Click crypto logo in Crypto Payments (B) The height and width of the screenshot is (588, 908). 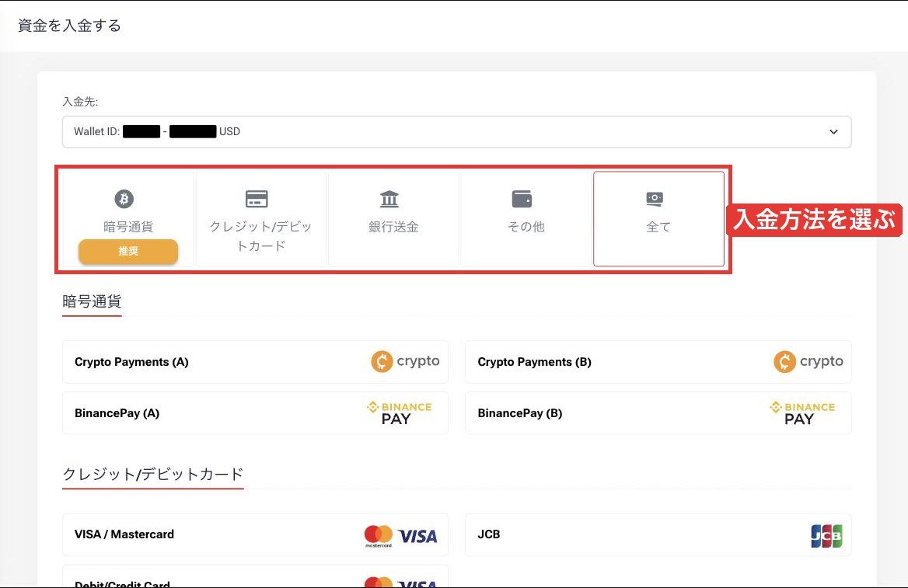pos(808,362)
